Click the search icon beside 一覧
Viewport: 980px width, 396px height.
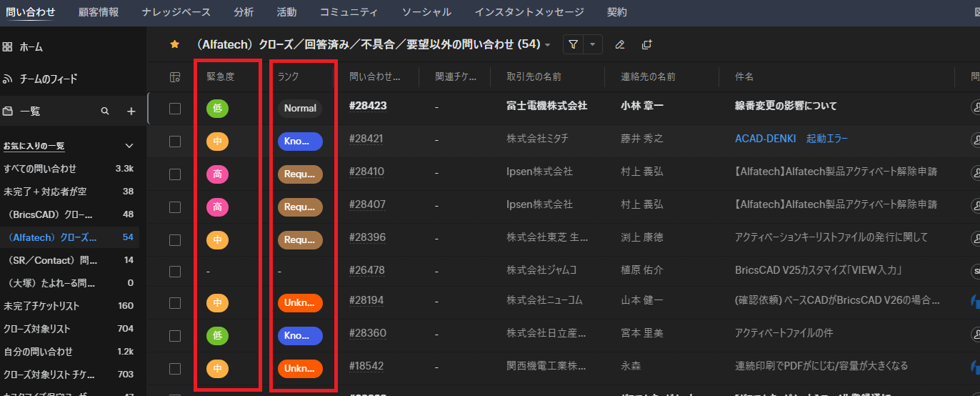pos(105,112)
